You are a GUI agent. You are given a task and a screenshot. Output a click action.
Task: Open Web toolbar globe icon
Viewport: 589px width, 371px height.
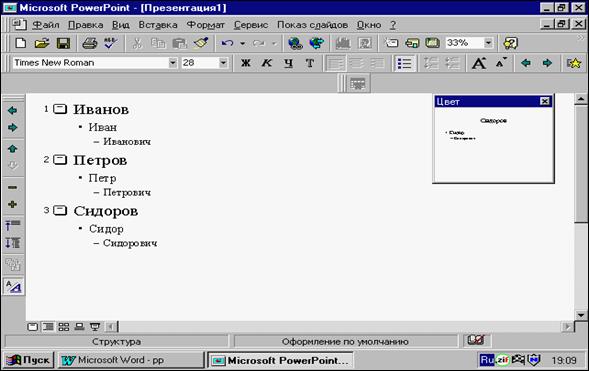[x=317, y=43]
